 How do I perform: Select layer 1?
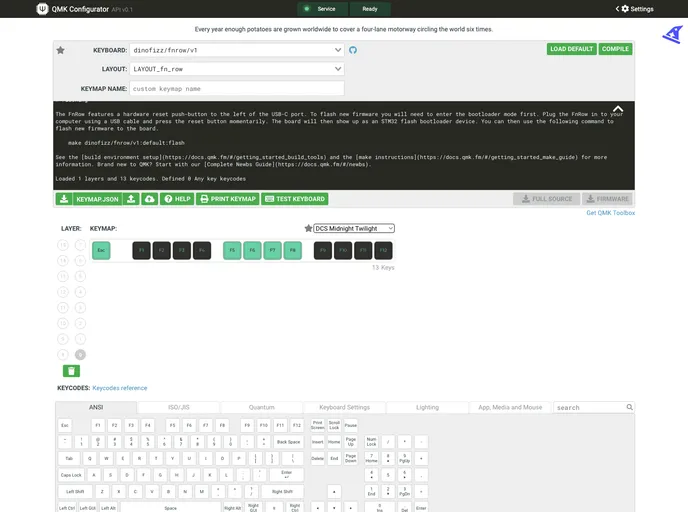[80, 339]
